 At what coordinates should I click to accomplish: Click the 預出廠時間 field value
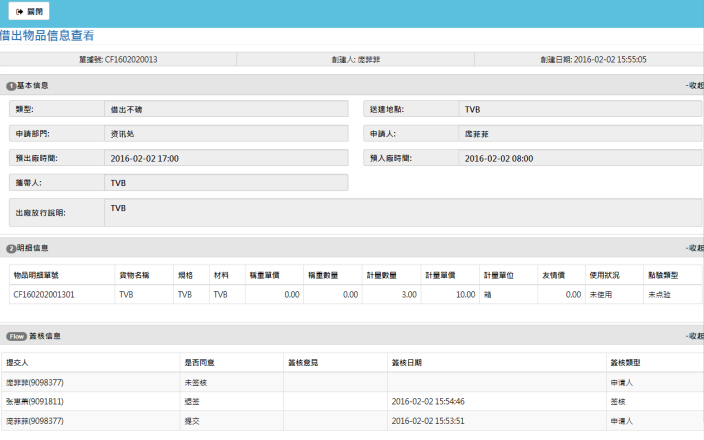click(225, 158)
